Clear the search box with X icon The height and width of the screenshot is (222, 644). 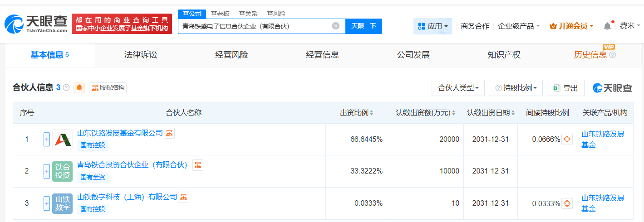[336, 26]
